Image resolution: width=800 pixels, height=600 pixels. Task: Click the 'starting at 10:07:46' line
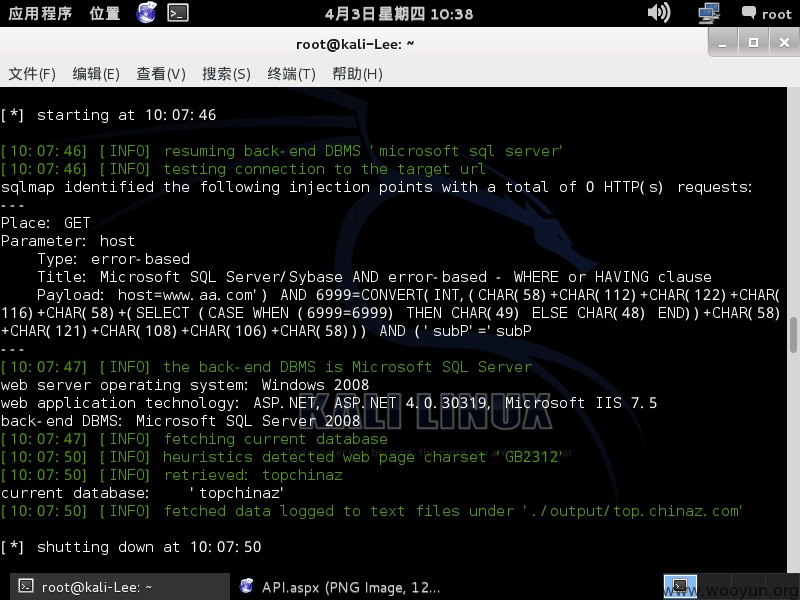click(x=108, y=115)
